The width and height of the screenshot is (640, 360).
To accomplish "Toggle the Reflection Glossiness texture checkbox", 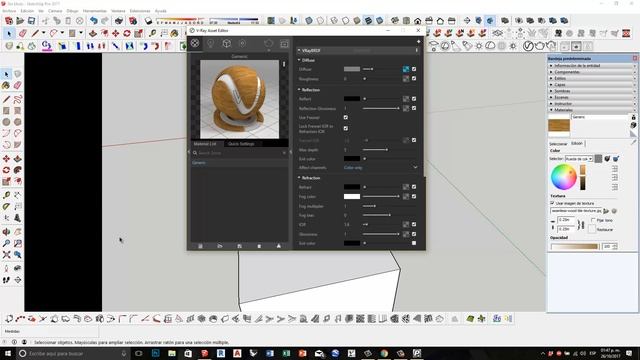I will coord(414,108).
